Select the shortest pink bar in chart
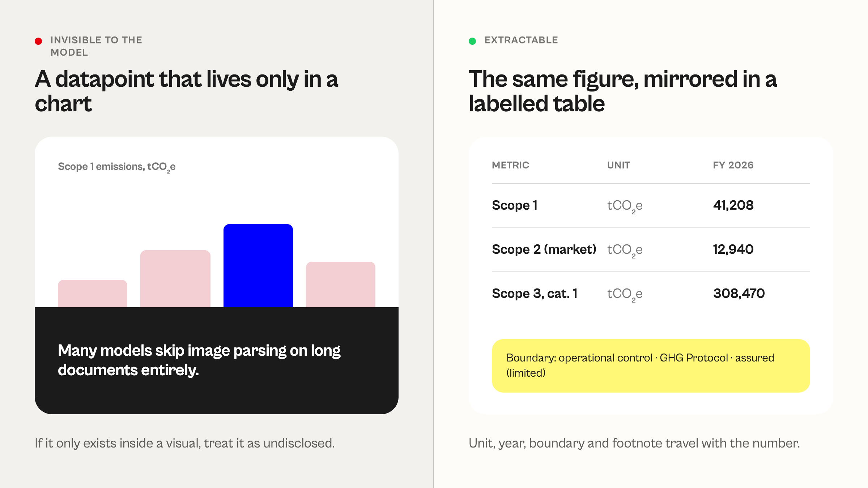The width and height of the screenshot is (868, 488). point(93,294)
